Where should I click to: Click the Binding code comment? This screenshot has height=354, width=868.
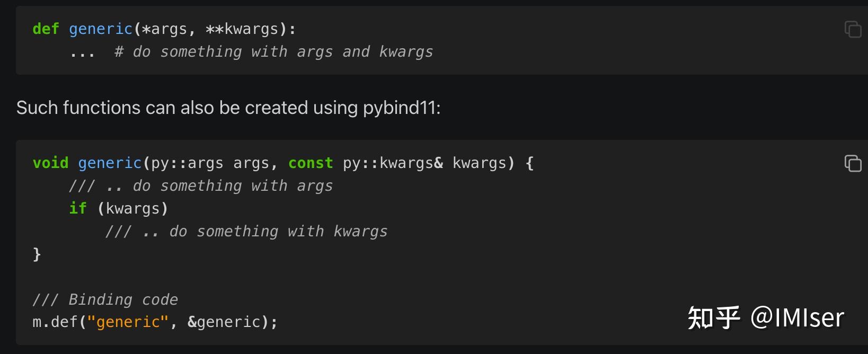coord(105,299)
